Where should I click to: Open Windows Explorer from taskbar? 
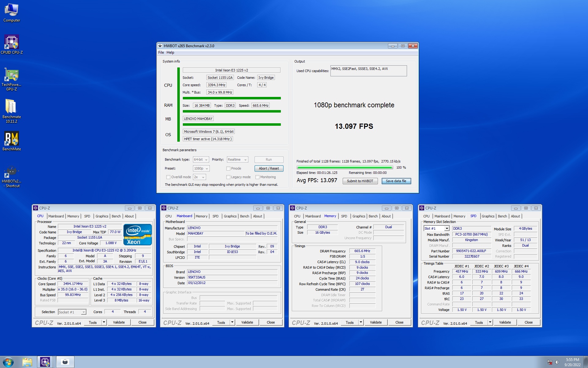coord(27,362)
